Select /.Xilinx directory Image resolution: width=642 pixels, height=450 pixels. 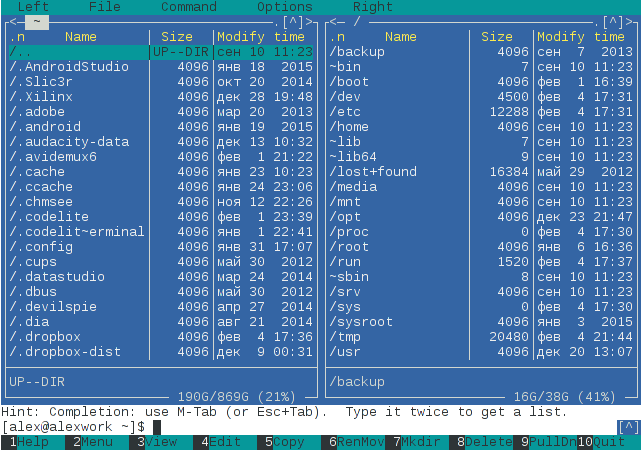161,97
